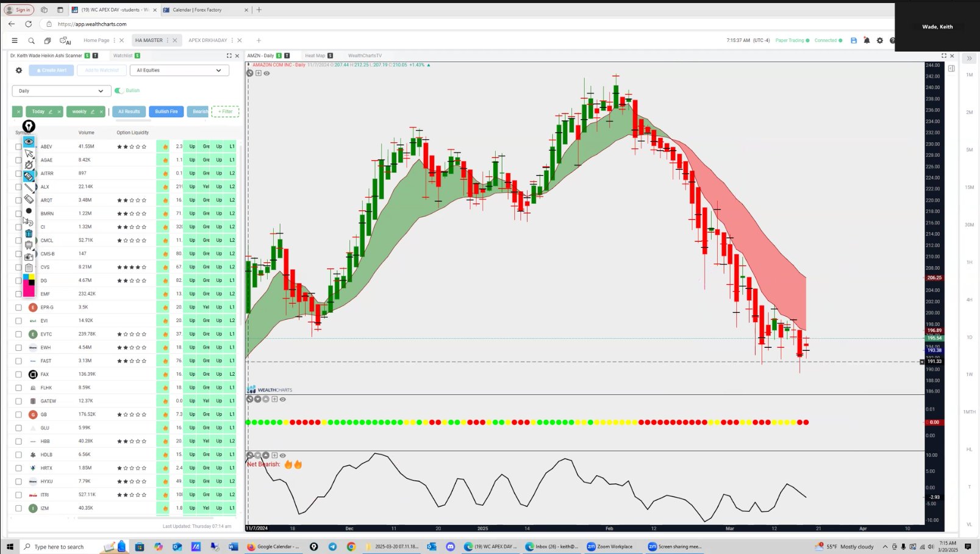
Task: Expand scanner panel to fullscreen
Action: 229,56
